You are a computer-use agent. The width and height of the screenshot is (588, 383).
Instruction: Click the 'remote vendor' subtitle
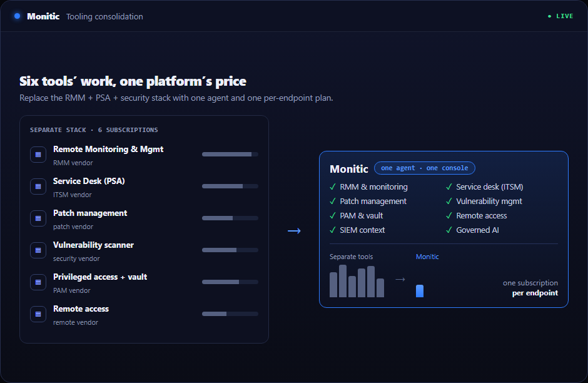tap(75, 322)
